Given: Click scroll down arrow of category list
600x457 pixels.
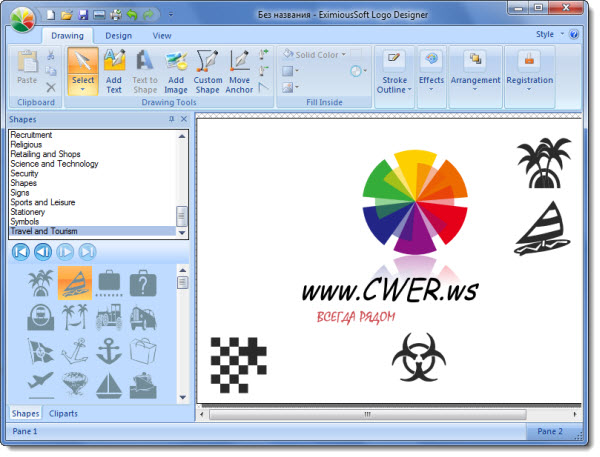Looking at the screenshot, I should point(182,232).
